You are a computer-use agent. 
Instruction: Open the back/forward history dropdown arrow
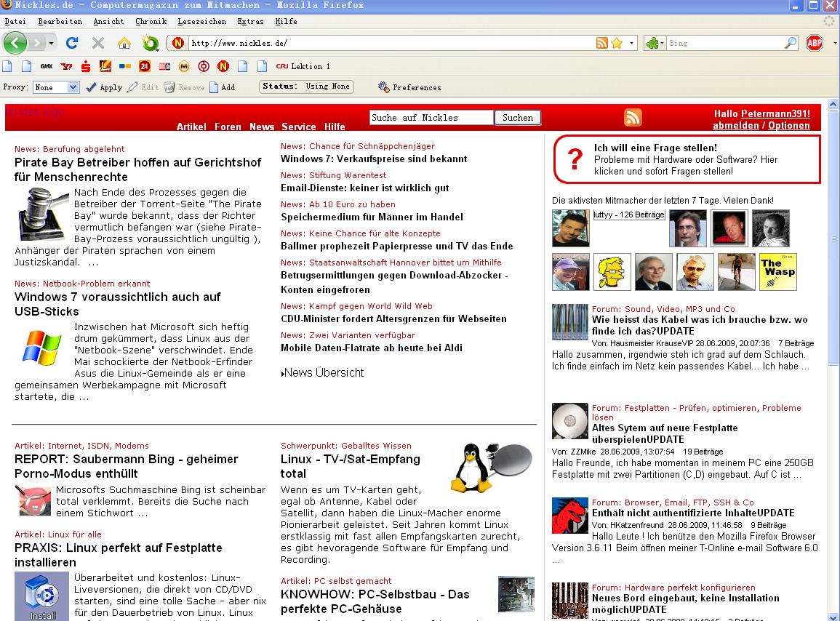tap(51, 43)
